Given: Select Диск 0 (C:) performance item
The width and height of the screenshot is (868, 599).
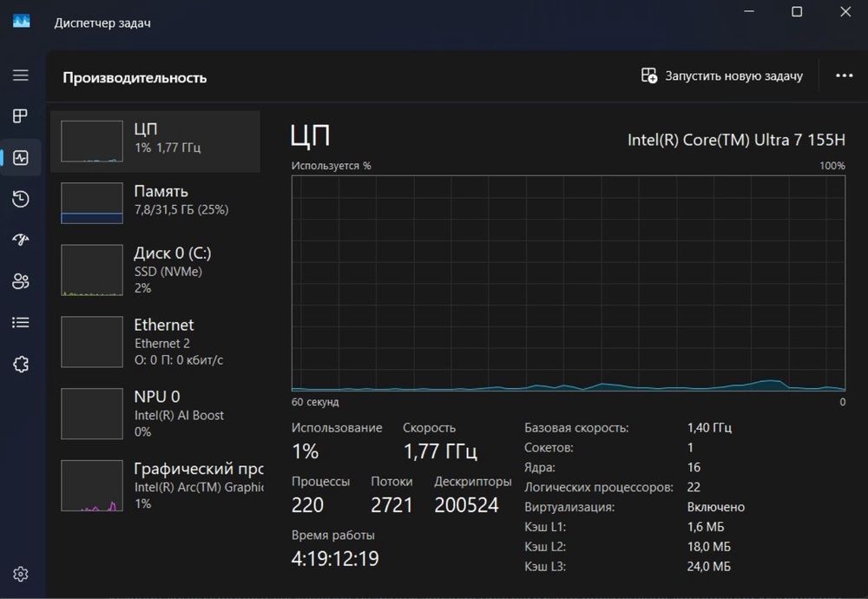Looking at the screenshot, I should pos(155,270).
